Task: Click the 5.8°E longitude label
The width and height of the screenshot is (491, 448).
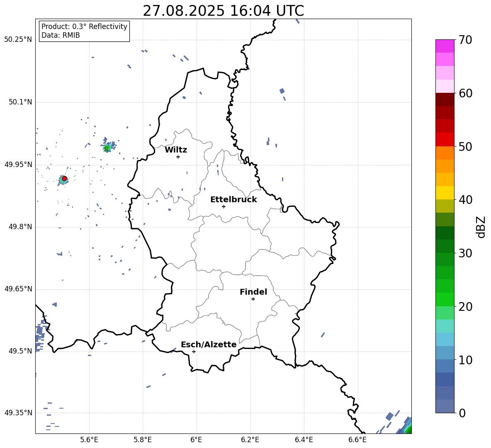Action: click(143, 440)
